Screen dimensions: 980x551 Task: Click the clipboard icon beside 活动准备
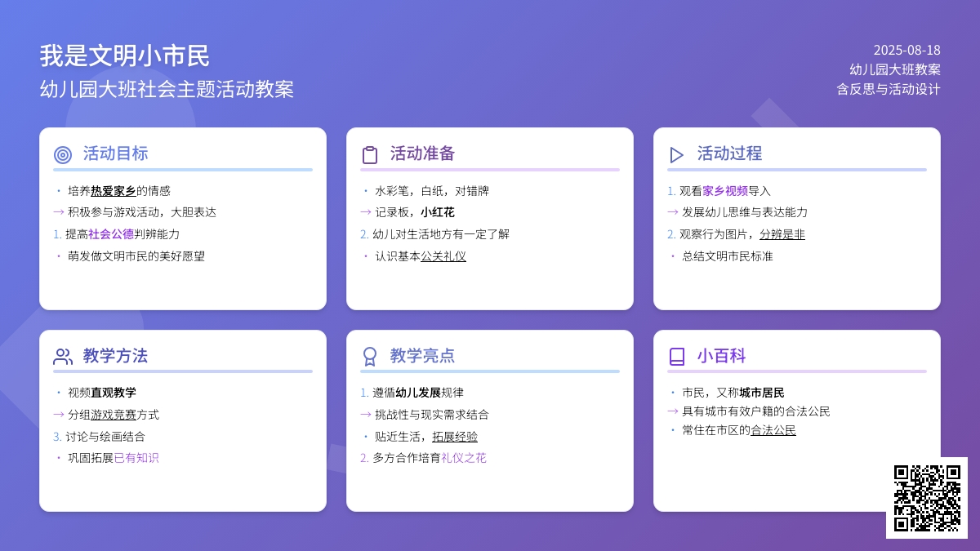pyautogui.click(x=370, y=154)
